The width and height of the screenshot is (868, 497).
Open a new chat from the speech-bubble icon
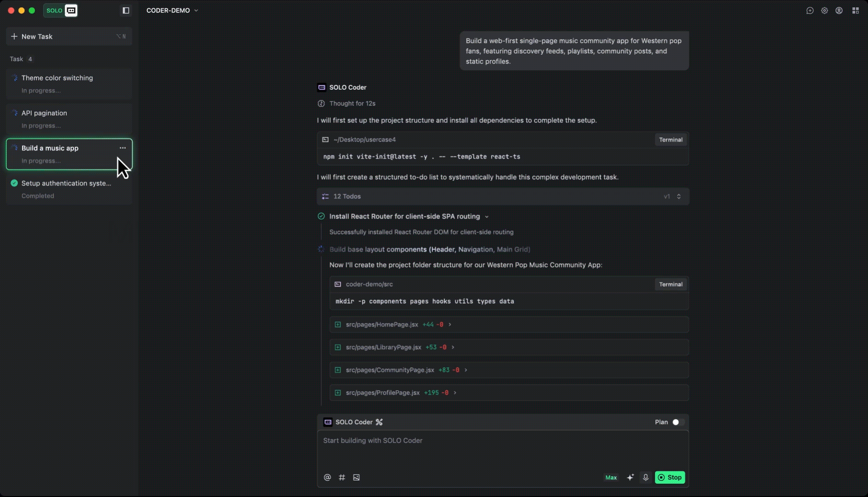(x=810, y=10)
